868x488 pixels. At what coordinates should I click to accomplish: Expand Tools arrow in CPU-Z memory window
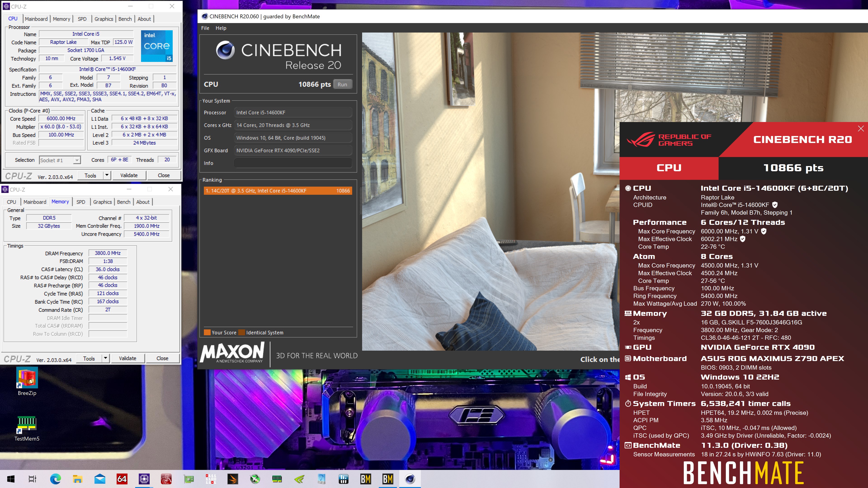coord(106,358)
